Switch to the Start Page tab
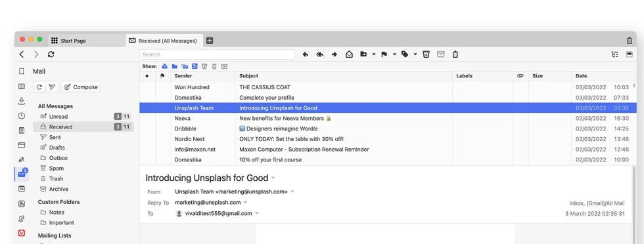Image resolution: width=644 pixels, height=244 pixels. [87, 41]
